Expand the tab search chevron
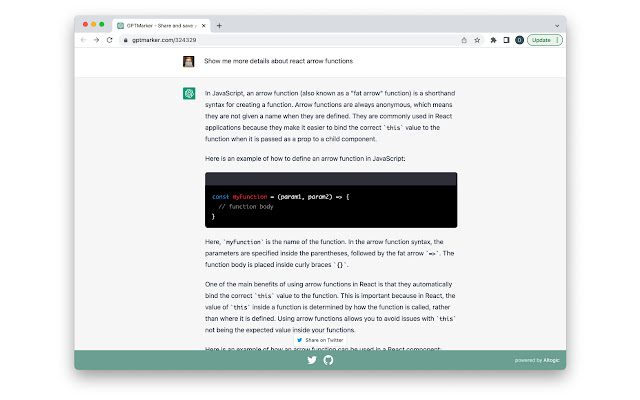The height and width of the screenshot is (400, 640). coord(557,25)
